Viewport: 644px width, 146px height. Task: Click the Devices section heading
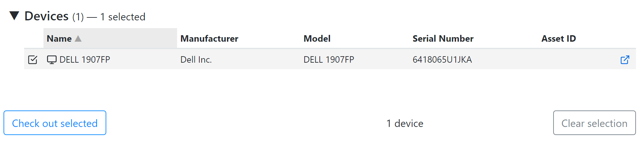coord(47,16)
